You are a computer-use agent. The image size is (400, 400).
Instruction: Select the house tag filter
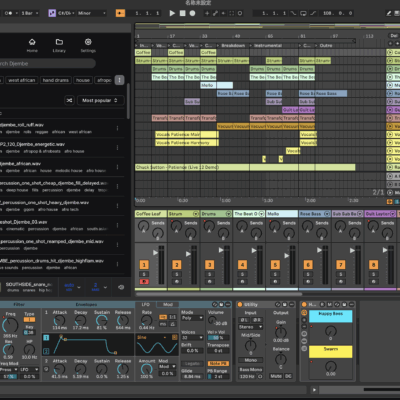[x=83, y=80]
